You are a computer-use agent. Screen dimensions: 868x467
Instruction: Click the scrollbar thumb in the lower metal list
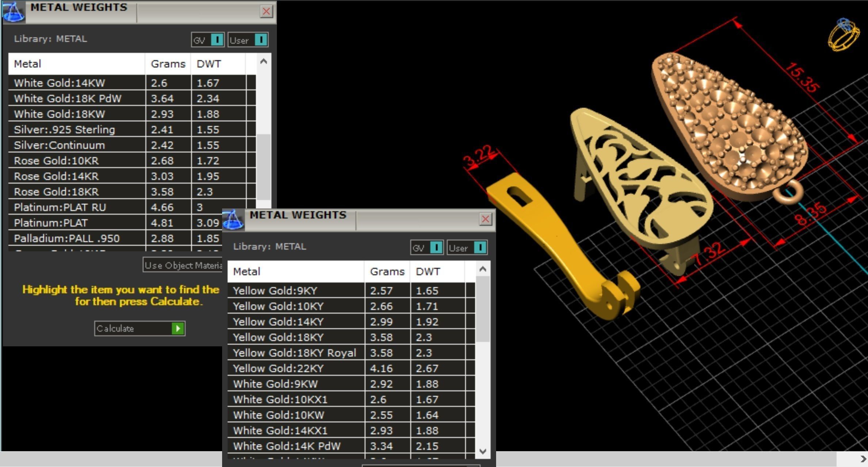[483, 309]
